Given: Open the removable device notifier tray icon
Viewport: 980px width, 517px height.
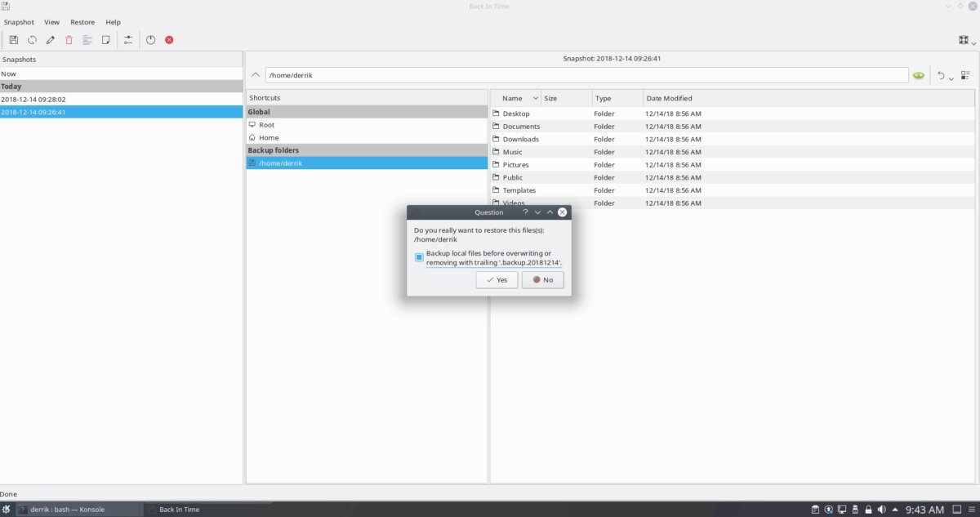Looking at the screenshot, I should pyautogui.click(x=855, y=510).
